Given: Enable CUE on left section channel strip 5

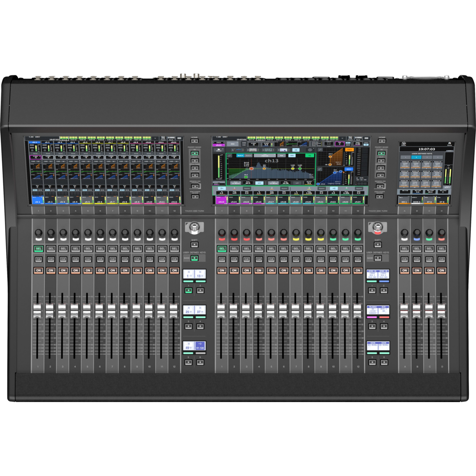Looking at the screenshot, I should 88,259.
